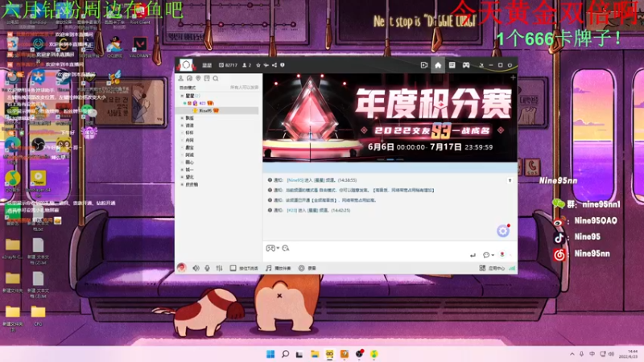This screenshot has width=644, height=362.
Task: Open the gamepad games tab icon
Action: [x=466, y=65]
